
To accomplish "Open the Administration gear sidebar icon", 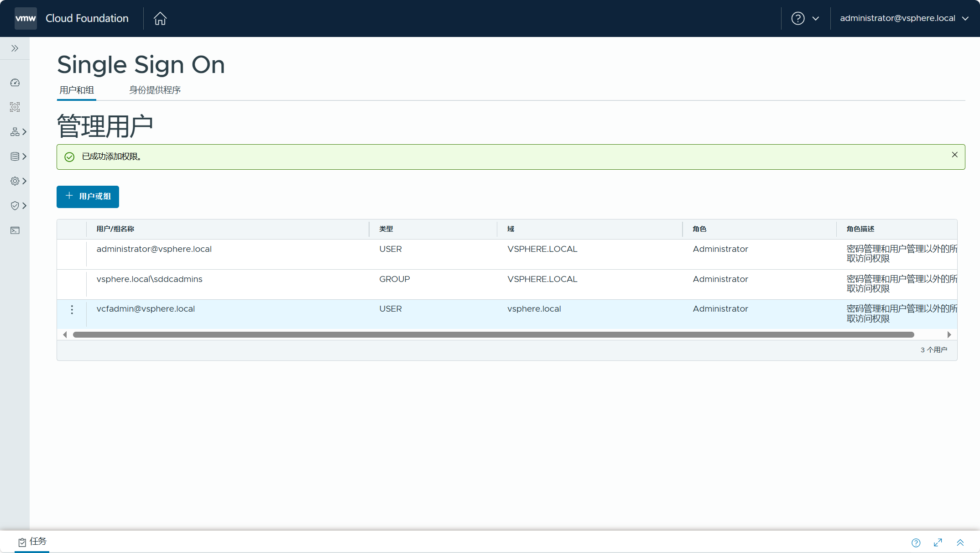I will click(15, 181).
